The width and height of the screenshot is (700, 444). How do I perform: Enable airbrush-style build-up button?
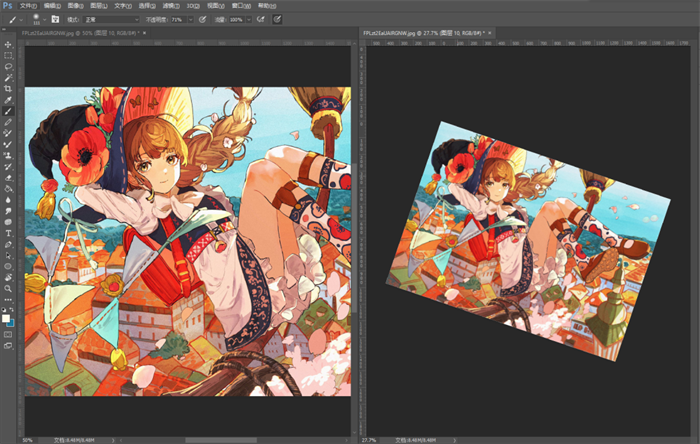click(261, 19)
